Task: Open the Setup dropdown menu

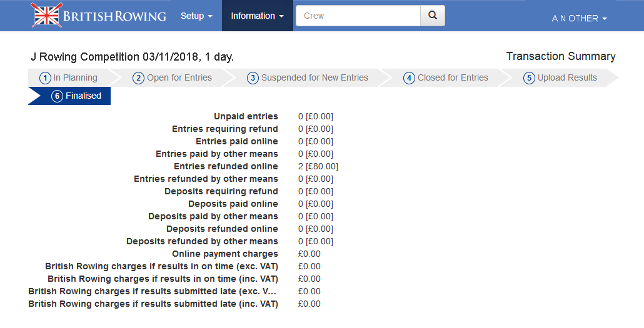Action: point(196,16)
